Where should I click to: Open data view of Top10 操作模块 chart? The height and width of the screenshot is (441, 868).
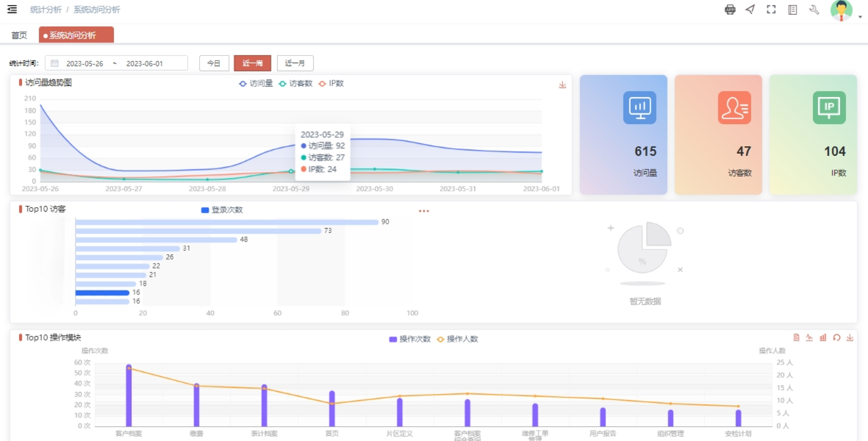coord(796,337)
